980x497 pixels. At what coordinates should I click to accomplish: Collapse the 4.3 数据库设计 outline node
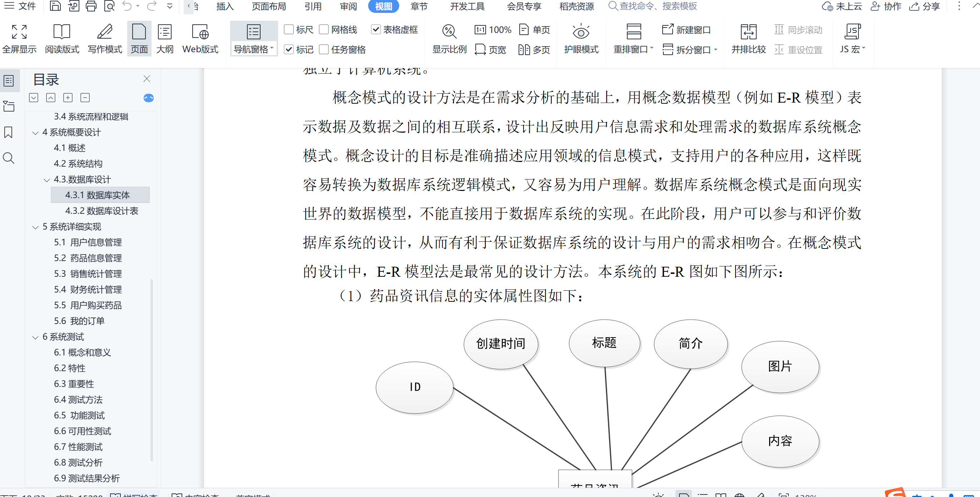[47, 180]
